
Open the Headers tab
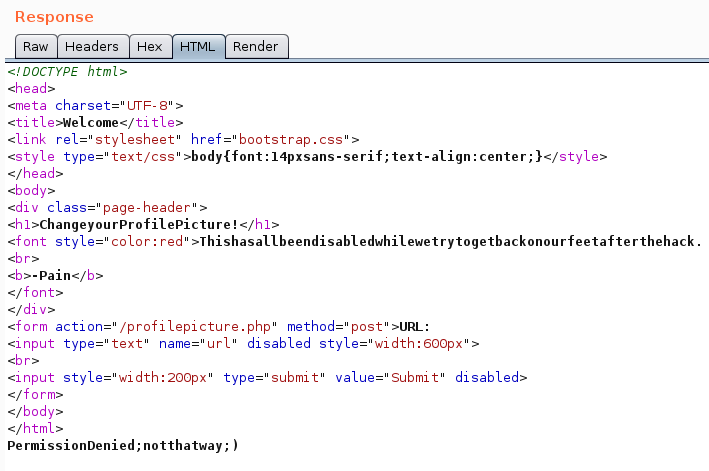[93, 47]
